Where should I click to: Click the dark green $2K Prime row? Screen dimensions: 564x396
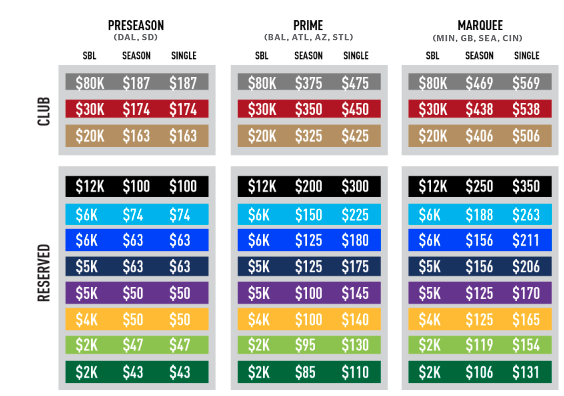click(309, 372)
